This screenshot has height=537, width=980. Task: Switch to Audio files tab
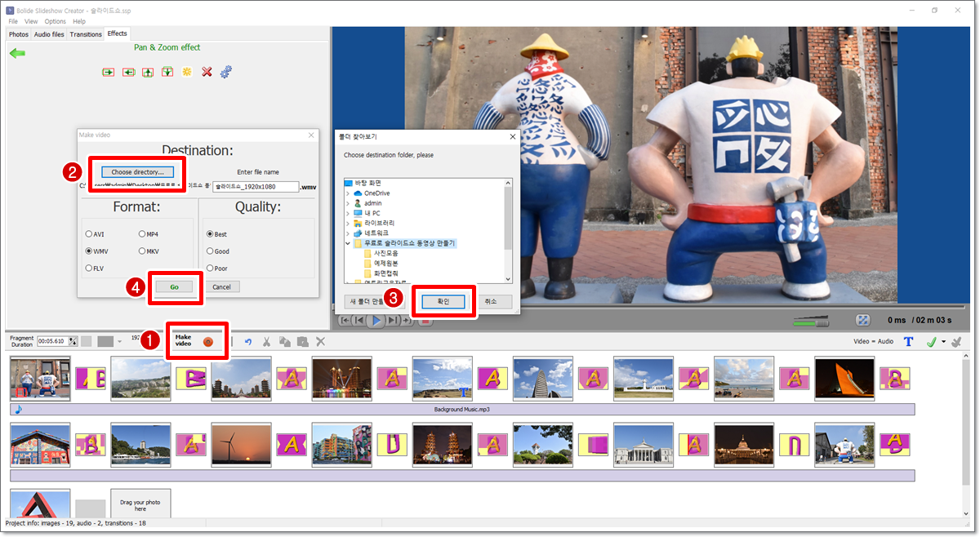(x=49, y=34)
